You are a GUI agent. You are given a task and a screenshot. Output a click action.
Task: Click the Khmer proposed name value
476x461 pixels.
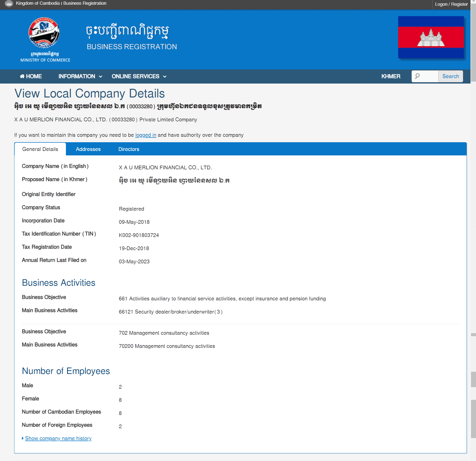174,181
